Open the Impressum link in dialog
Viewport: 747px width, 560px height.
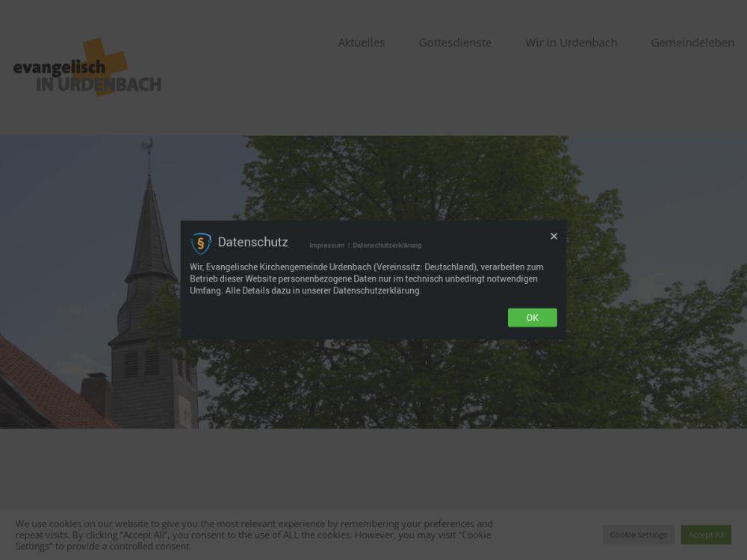(x=326, y=246)
